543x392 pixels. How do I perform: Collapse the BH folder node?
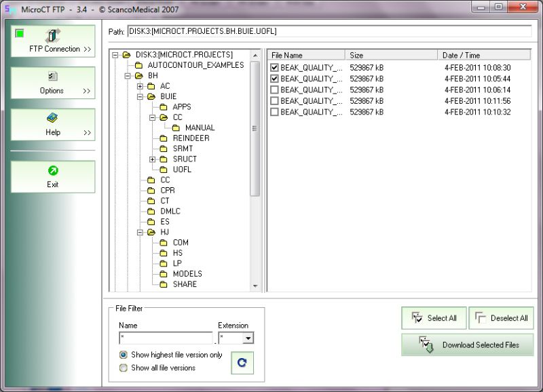click(128, 76)
